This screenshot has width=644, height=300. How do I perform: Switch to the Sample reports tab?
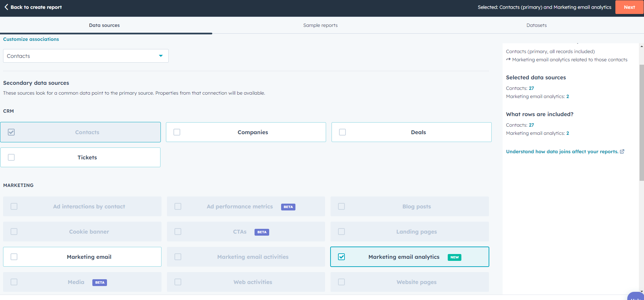[320, 25]
